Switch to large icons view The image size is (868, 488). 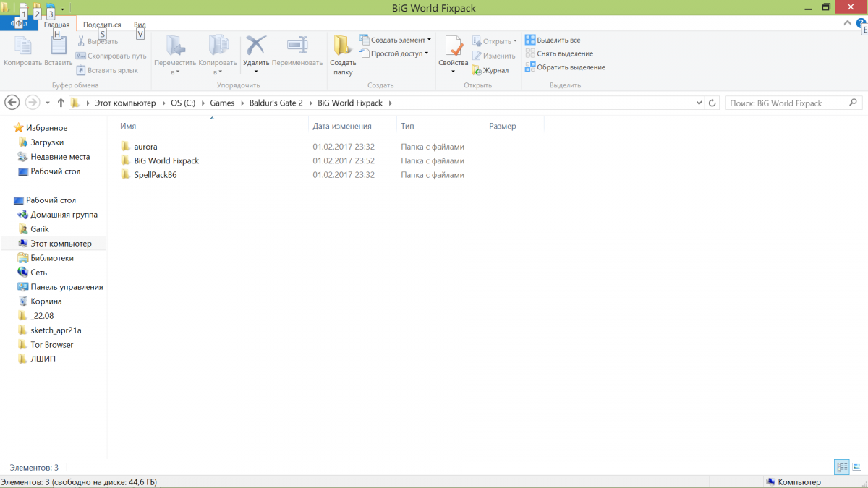(856, 467)
